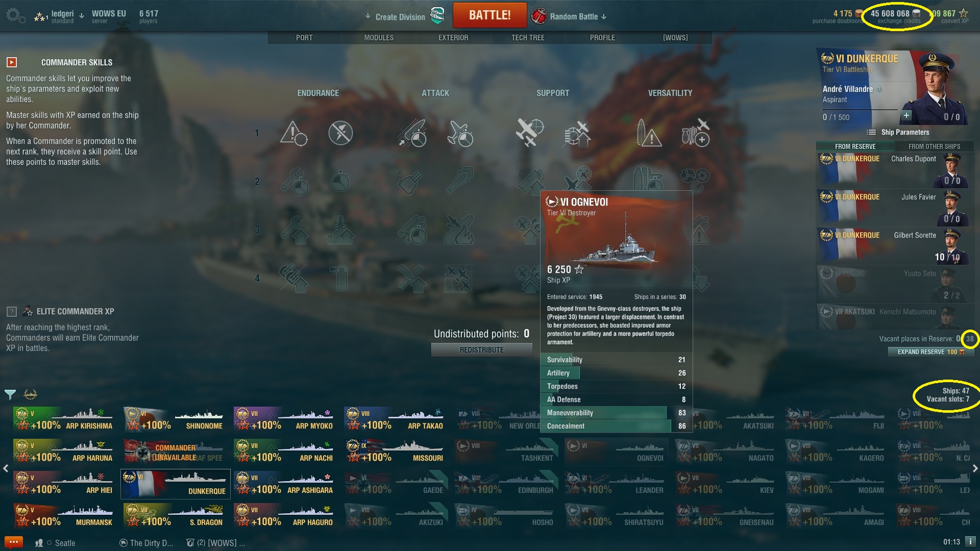Screen dimensions: 980x551
Task: Open the Tech Tree tab
Action: 528,38
